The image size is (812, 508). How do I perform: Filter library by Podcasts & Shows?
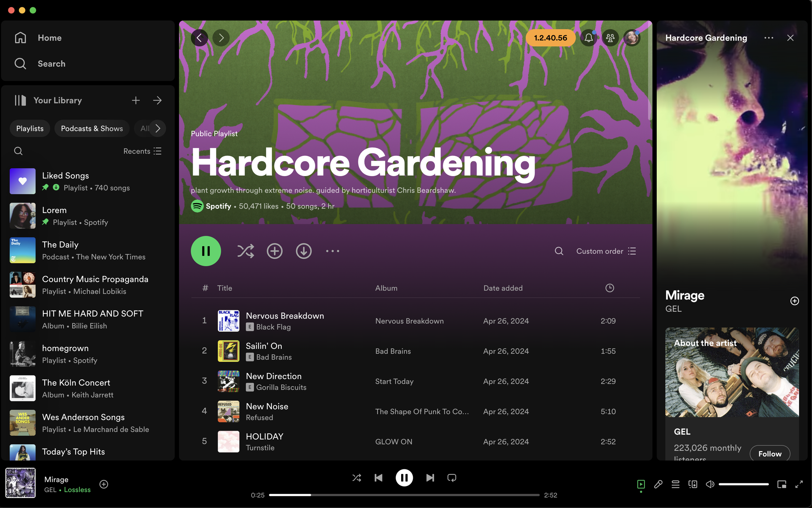[92, 128]
